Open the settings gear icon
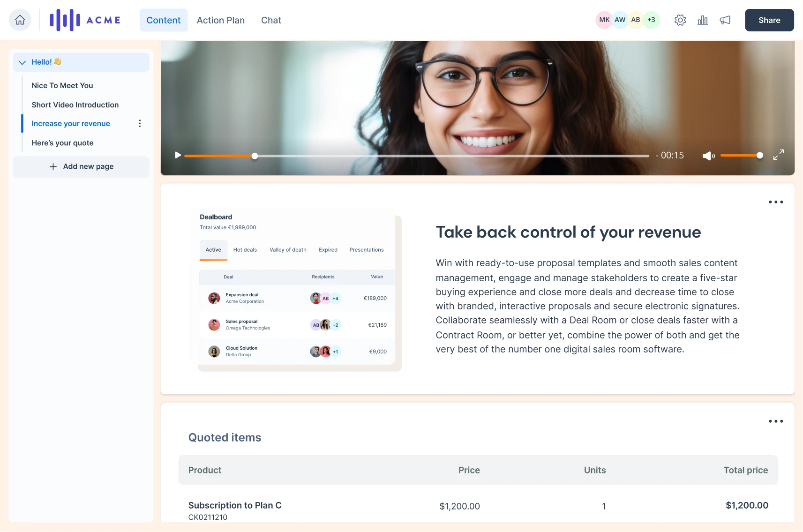The width and height of the screenshot is (803, 532). coord(680,20)
